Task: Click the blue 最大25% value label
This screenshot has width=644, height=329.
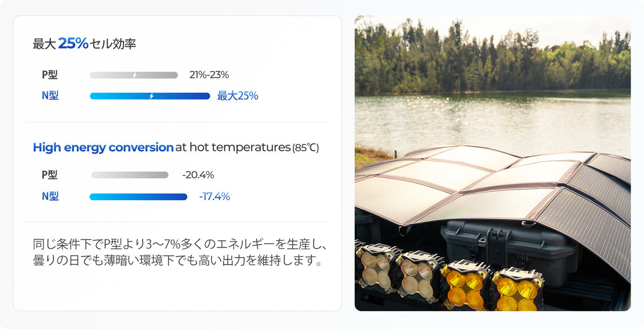Action: 238,96
